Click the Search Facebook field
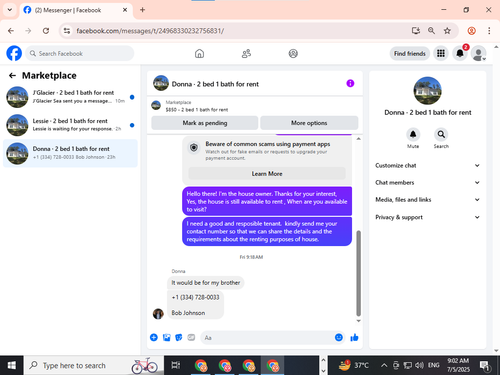500x375 pixels. (x=80, y=53)
